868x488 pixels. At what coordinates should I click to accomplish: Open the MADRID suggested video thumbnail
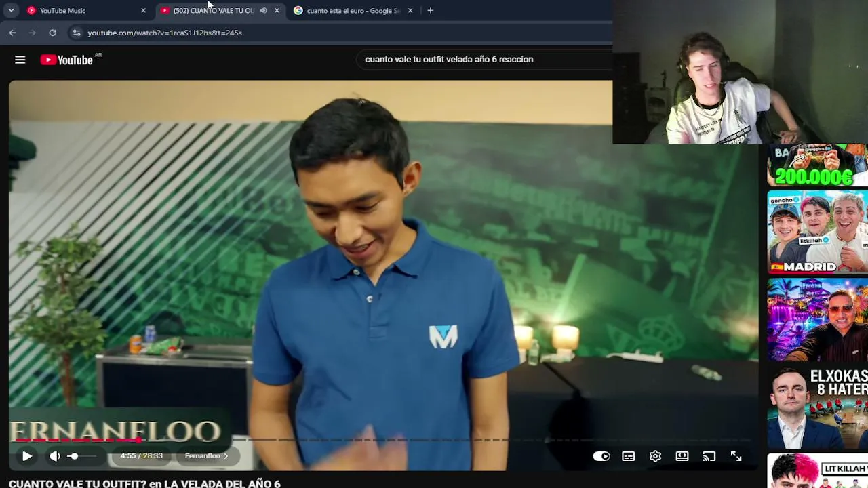[817, 232]
